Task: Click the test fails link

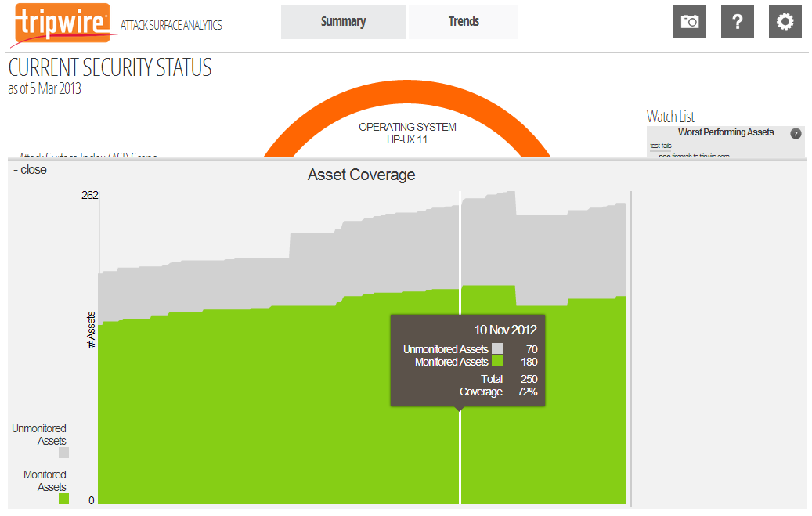Action: pos(660,146)
